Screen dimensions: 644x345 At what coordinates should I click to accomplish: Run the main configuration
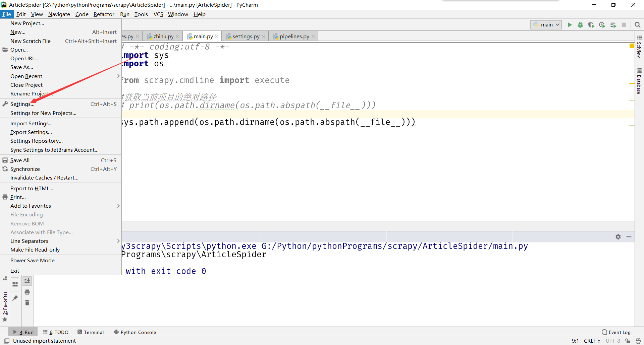570,25
